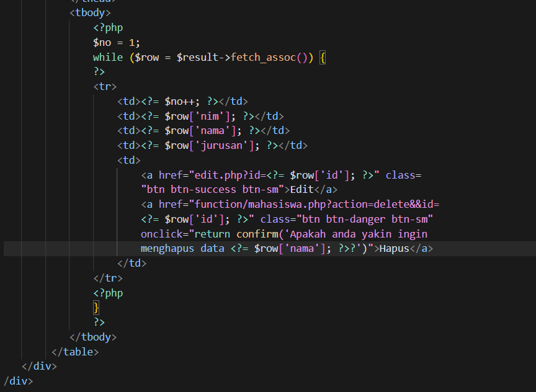536x392 pixels.
Task: Place cursor on the $no = 1 line
Action: (x=117, y=42)
